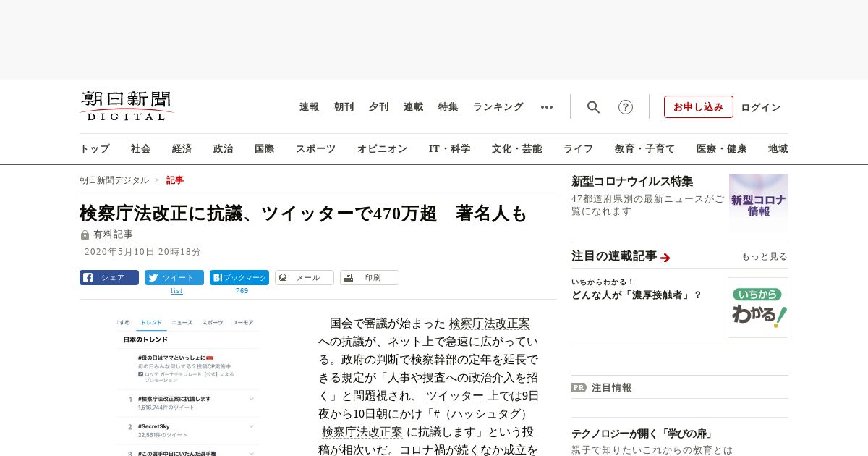868x456 pixels.
Task: Click red arrow beside 注目の連載記事
Action: pos(665,257)
